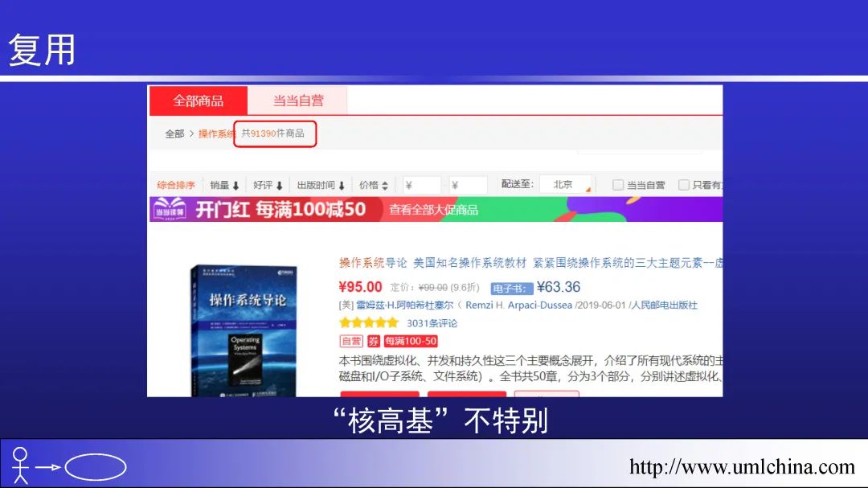Image resolution: width=868 pixels, height=488 pixels.
Task: Switch to the 全部商品 tab
Action: click(199, 100)
